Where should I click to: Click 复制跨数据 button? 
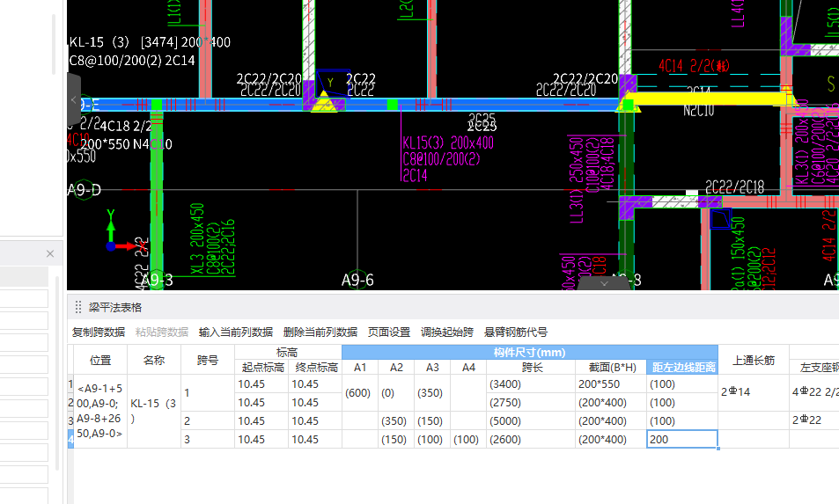tap(99, 332)
